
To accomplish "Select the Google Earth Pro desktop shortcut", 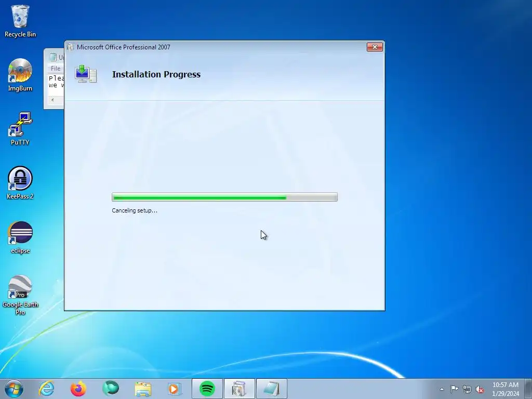I will click(x=20, y=295).
